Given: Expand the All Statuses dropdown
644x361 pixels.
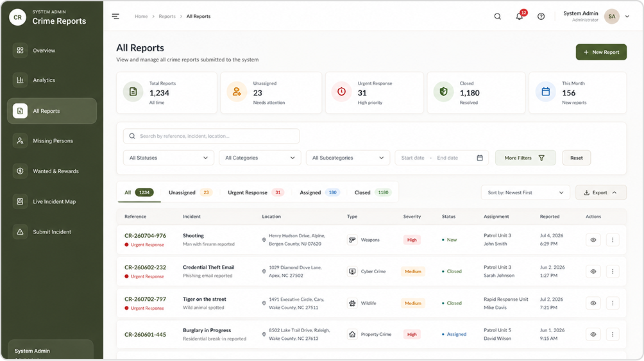Looking at the screenshot, I should [x=169, y=158].
